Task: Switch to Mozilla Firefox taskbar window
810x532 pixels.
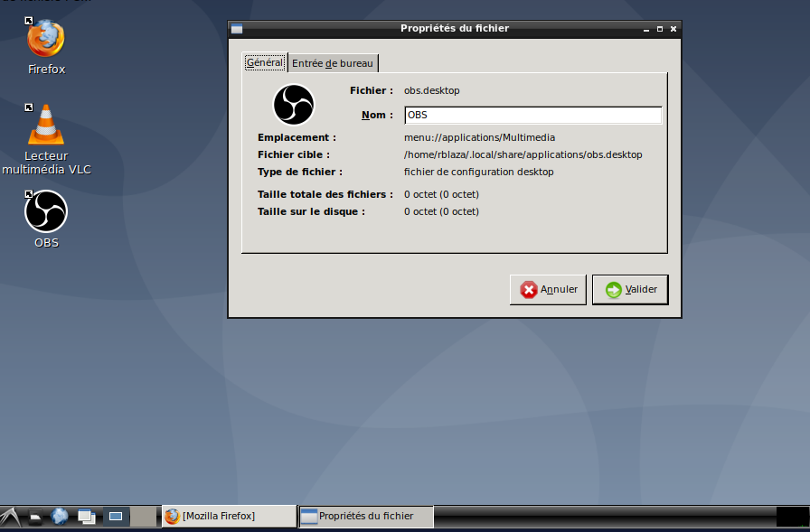Action: point(229,517)
